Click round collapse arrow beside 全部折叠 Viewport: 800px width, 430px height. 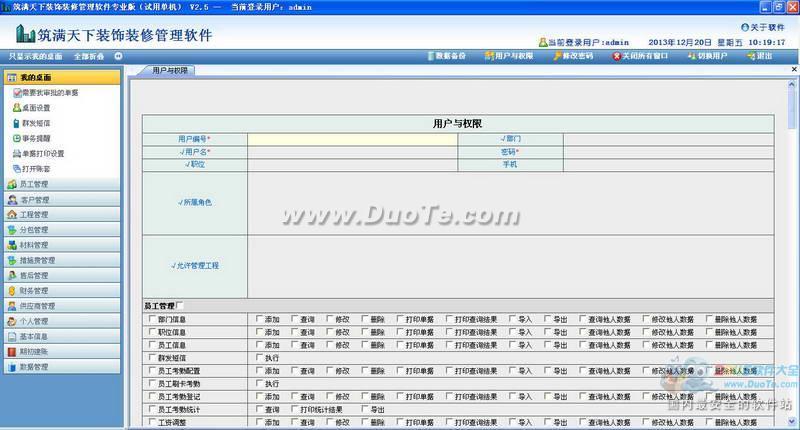[x=118, y=56]
